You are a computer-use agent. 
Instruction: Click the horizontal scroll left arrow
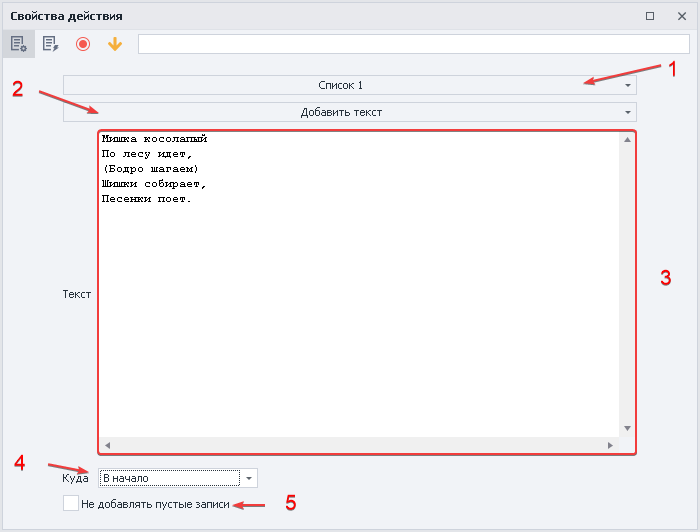coord(107,444)
